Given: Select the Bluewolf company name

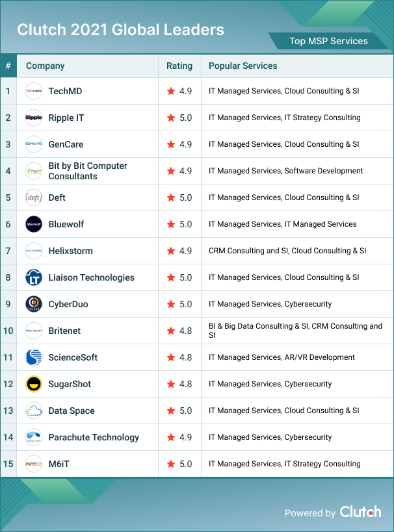Looking at the screenshot, I should point(66,224).
